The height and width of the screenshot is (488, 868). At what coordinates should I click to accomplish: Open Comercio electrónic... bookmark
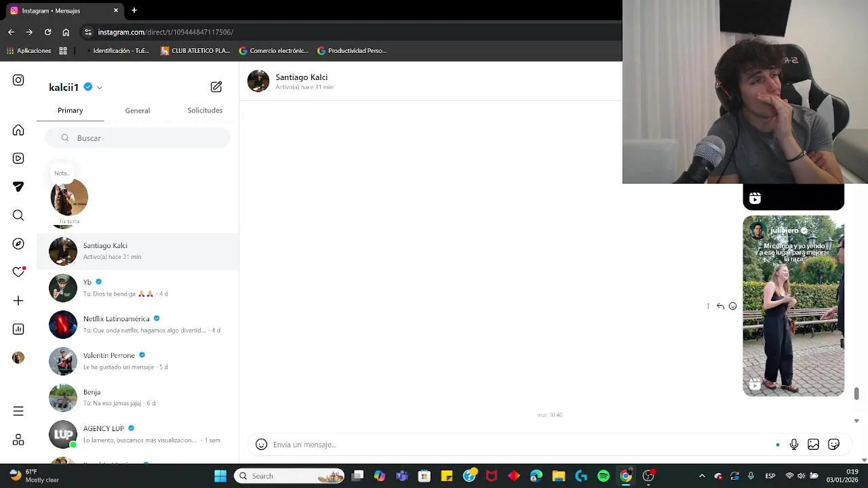pos(273,50)
